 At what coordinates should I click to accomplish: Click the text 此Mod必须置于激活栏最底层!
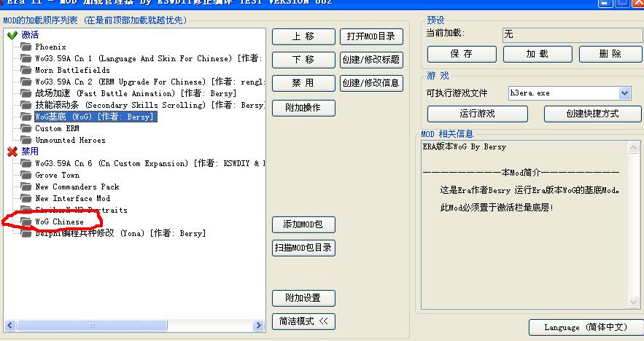[x=497, y=208]
